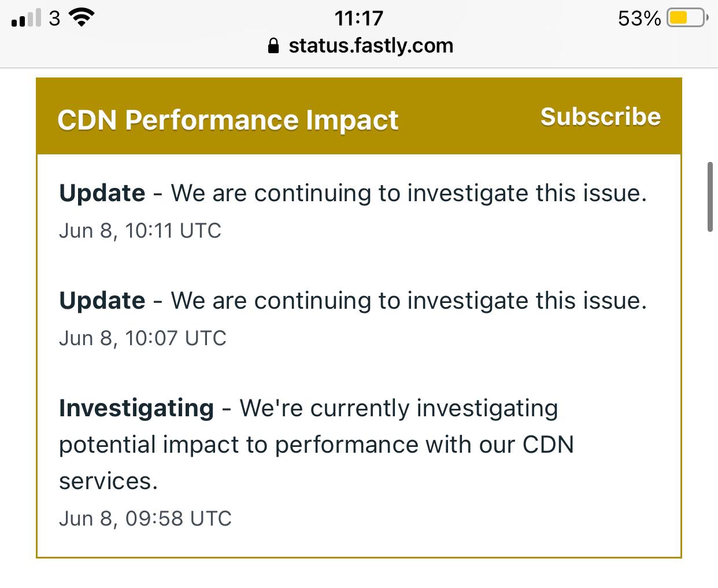Tap the 53% battery percentage text
The image size is (718, 588).
[x=639, y=19]
